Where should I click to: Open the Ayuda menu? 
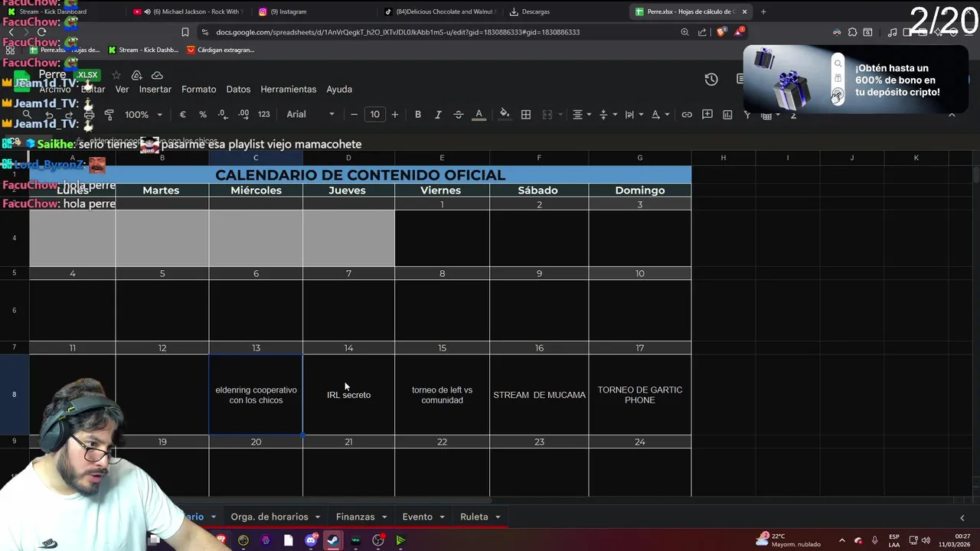(x=339, y=90)
